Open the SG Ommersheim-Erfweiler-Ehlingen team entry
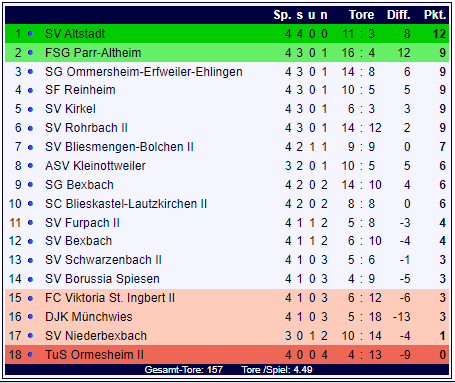Screen dimensions: 455x383 point(144,72)
